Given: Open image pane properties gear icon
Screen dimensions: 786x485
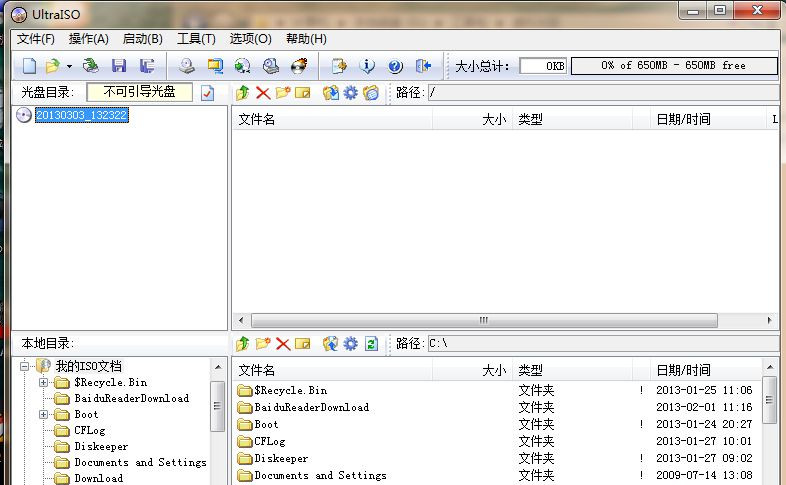Looking at the screenshot, I should click(350, 93).
